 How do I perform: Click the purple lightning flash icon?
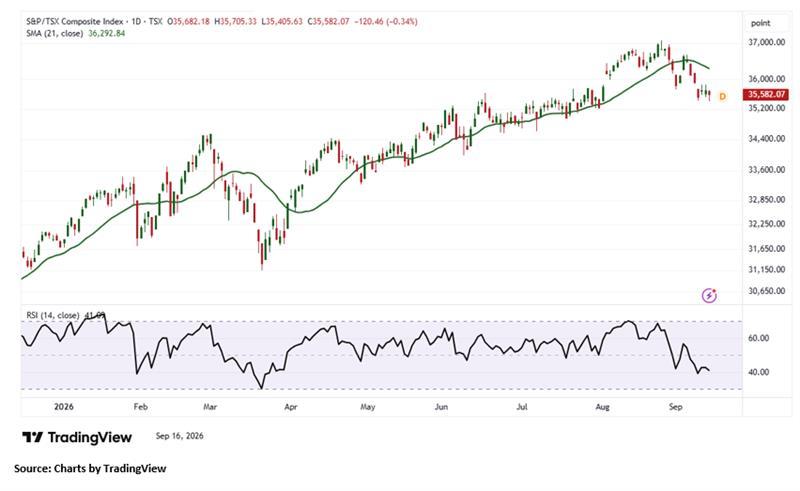coord(709,295)
